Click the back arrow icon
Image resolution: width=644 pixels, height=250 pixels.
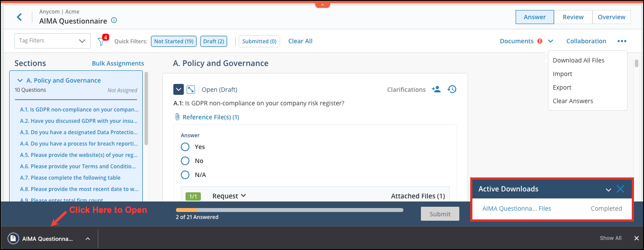19,17
